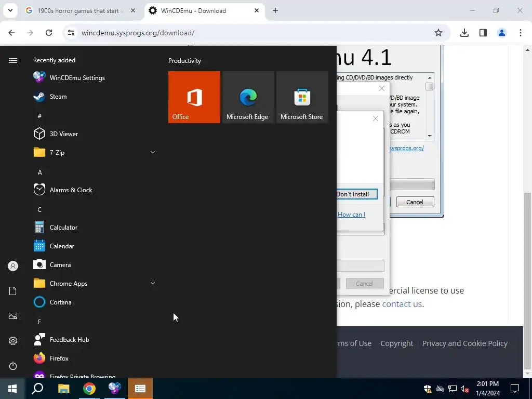Switch to Chrome on the taskbar

[x=89, y=389]
